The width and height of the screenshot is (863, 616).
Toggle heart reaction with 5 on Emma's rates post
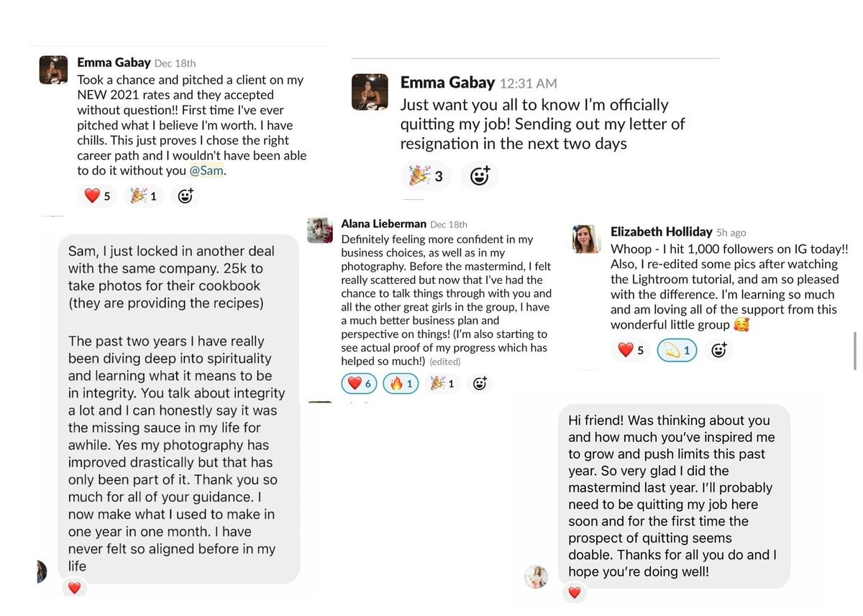coord(97,196)
